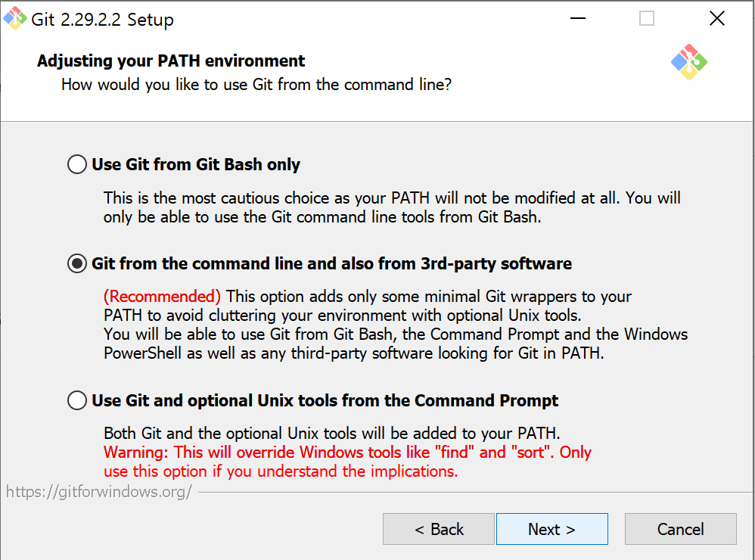Open the gitforwindows.org link
The image size is (755, 560).
(98, 492)
